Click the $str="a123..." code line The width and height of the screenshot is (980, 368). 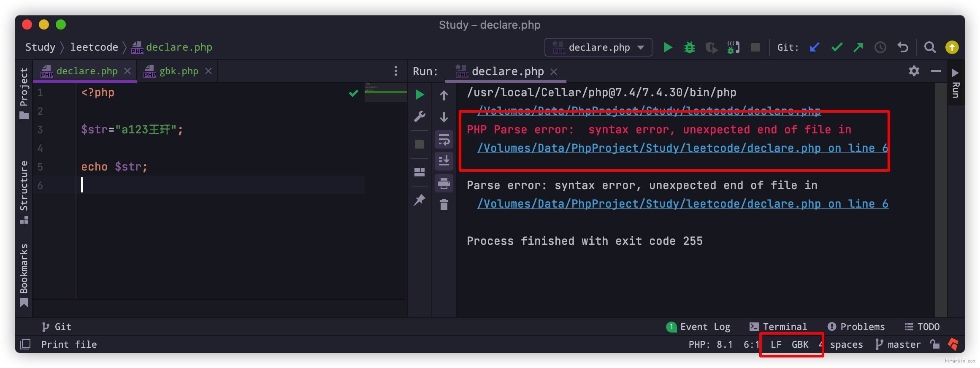132,130
